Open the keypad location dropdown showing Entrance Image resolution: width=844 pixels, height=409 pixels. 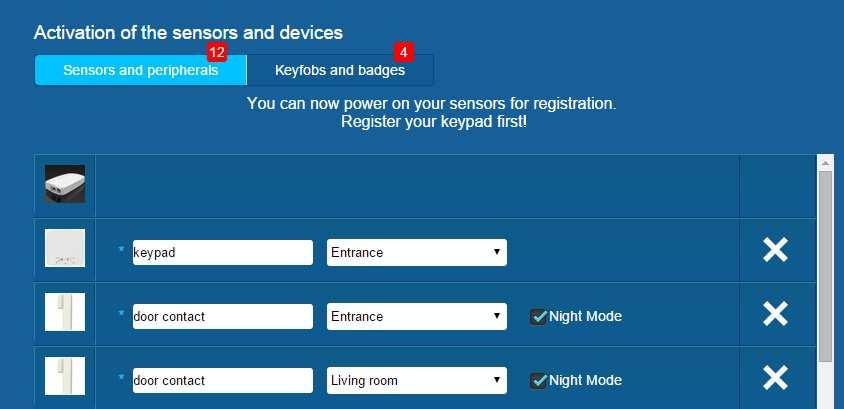point(417,252)
